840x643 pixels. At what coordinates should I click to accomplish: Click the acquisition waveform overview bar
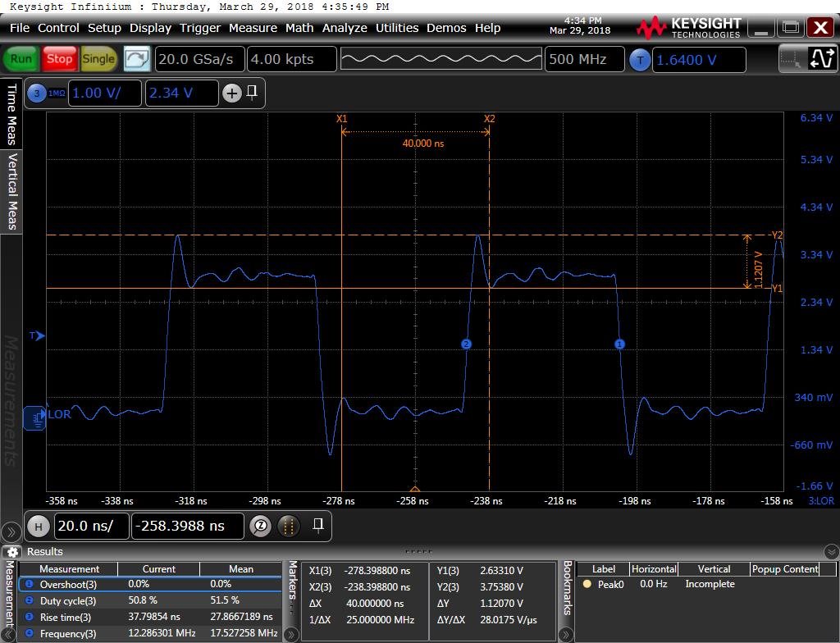(441, 59)
